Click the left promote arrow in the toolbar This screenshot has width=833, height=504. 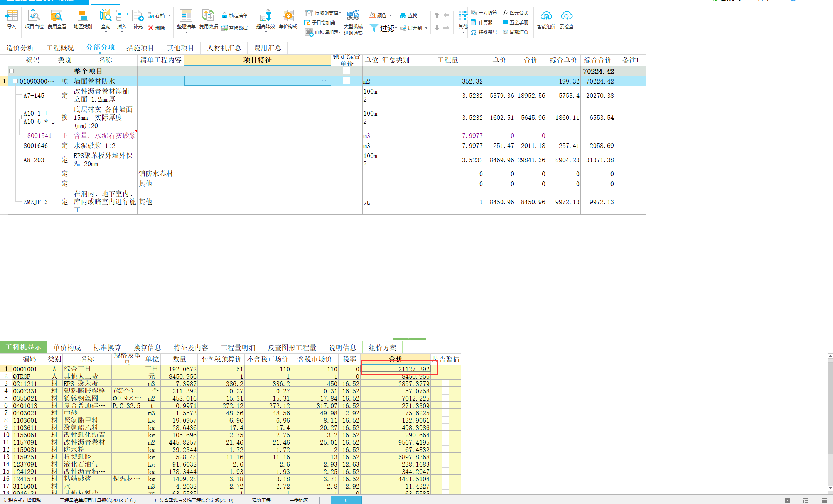(447, 15)
